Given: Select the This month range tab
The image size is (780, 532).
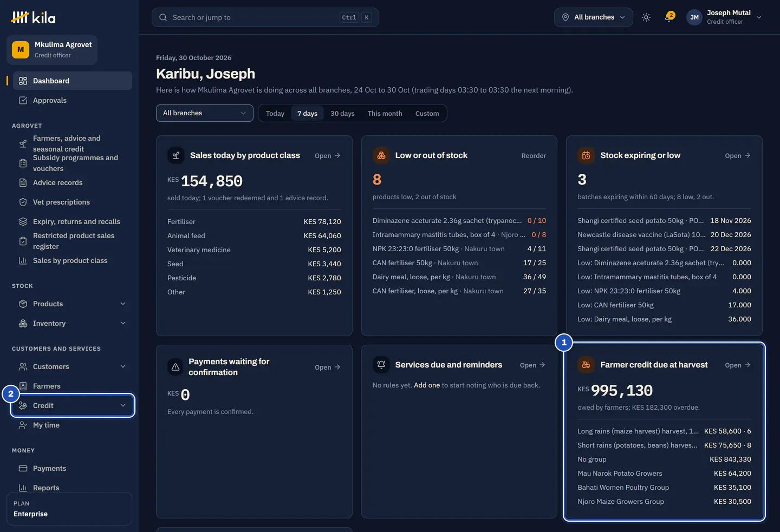Looking at the screenshot, I should click(385, 114).
